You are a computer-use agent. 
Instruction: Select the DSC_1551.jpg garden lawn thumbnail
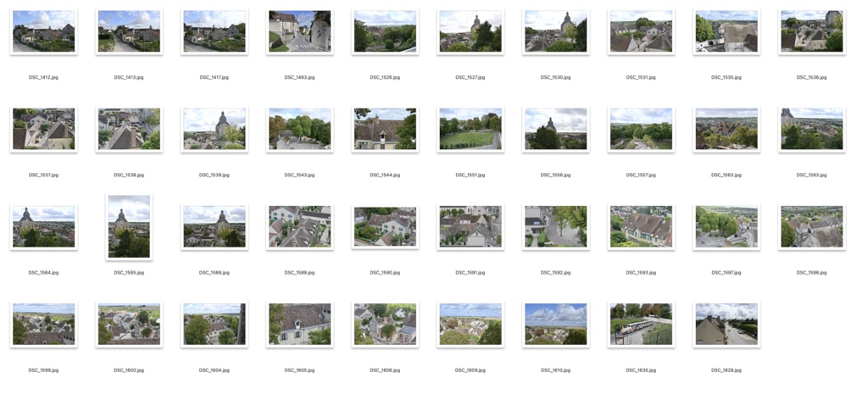click(470, 129)
